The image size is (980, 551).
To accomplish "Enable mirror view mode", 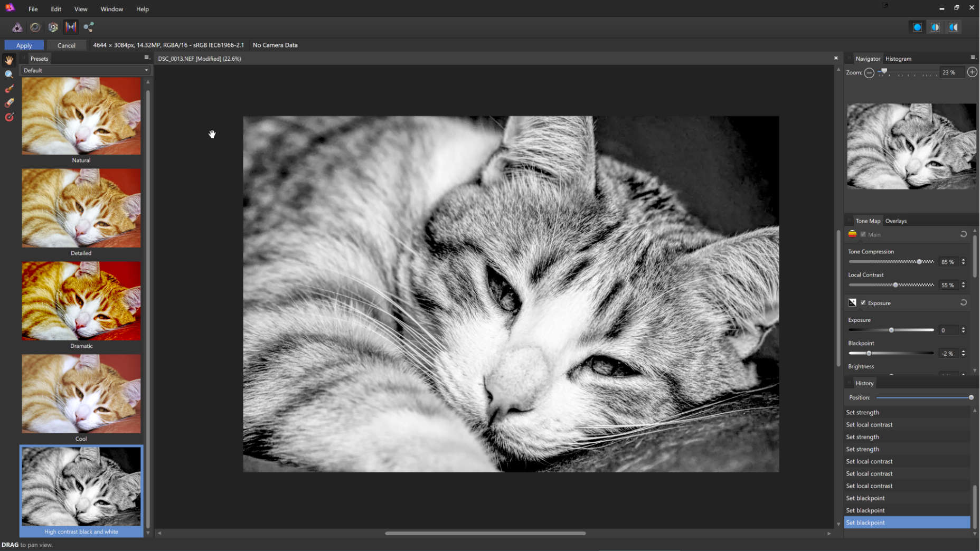I will [x=954, y=27].
